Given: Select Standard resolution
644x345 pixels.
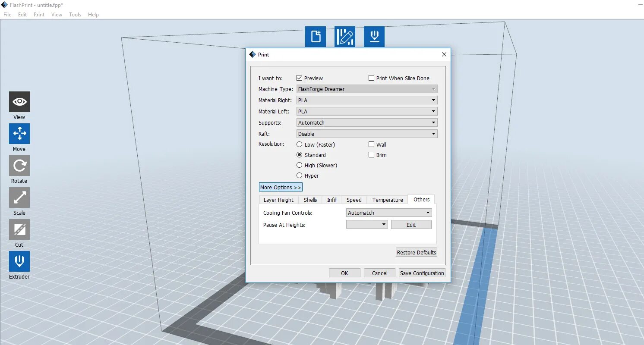Looking at the screenshot, I should [299, 155].
